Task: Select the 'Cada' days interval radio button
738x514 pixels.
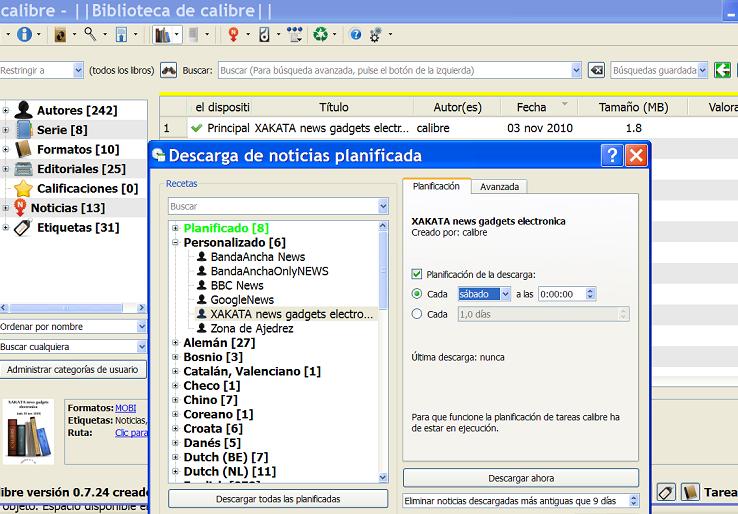Action: (417, 314)
